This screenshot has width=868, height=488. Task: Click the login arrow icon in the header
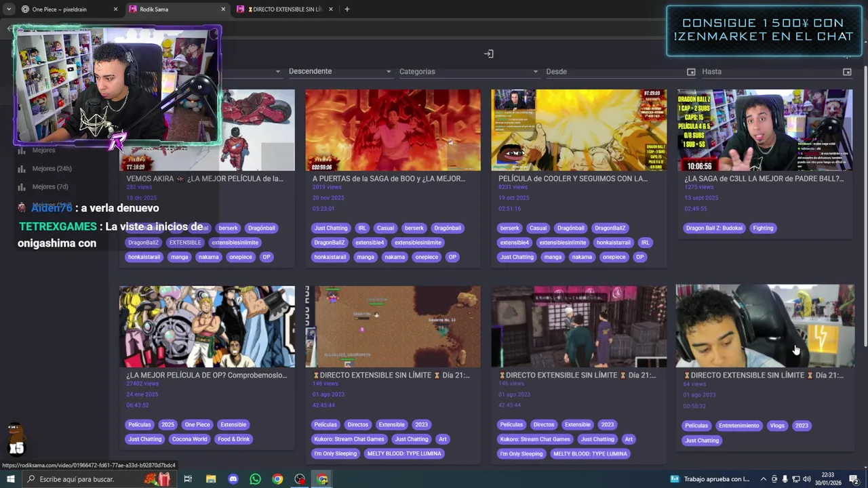click(x=488, y=54)
